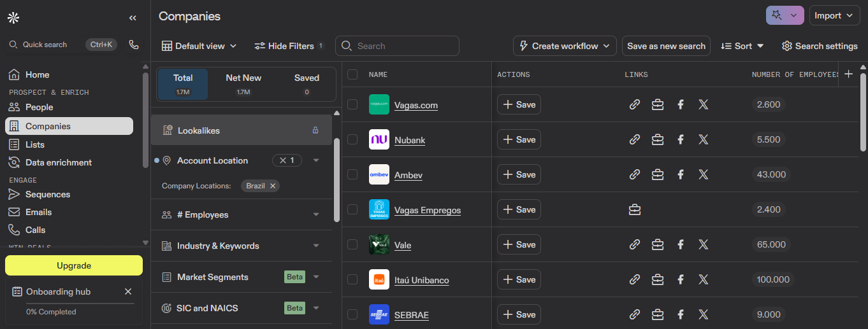Screen dimensions: 868x329
Task: Open website link icon for Itaú Unibanco
Action: click(635, 279)
